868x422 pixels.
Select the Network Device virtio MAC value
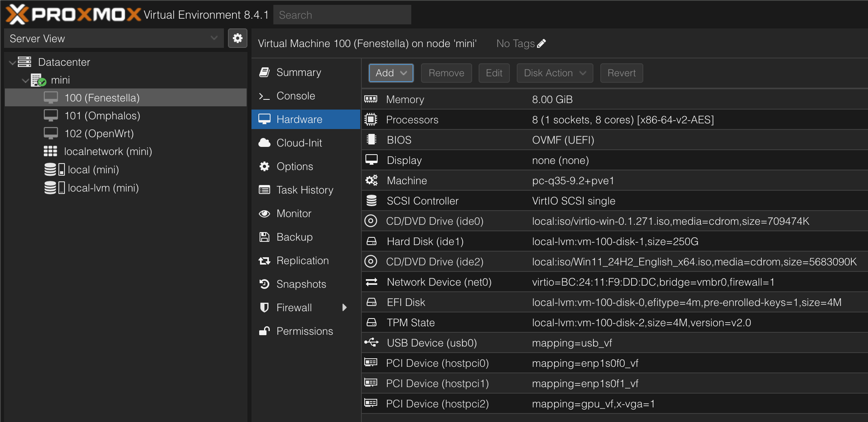(653, 282)
